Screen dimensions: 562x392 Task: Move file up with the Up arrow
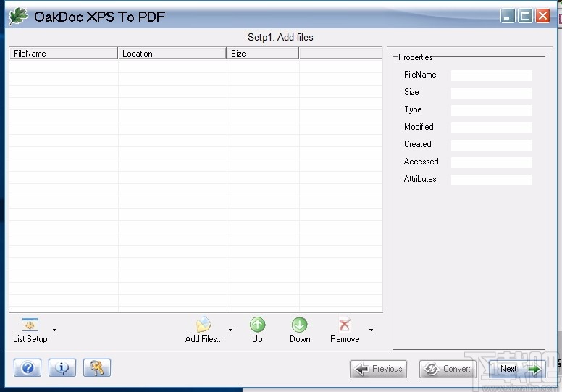(257, 330)
